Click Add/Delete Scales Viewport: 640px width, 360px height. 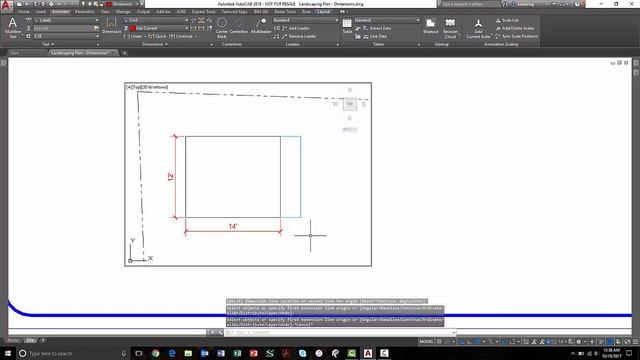(x=515, y=28)
